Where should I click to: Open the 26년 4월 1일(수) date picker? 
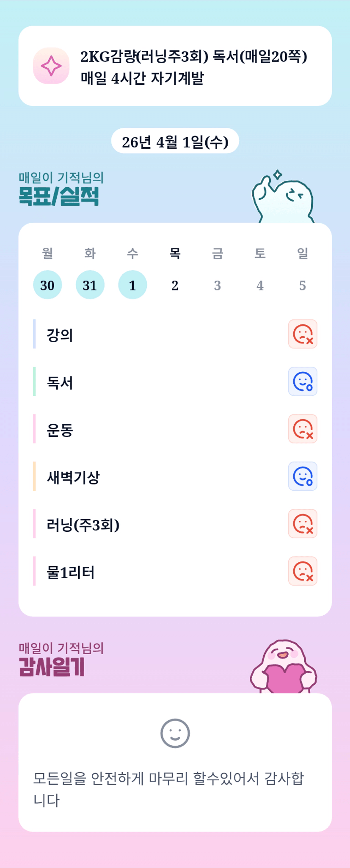click(175, 141)
